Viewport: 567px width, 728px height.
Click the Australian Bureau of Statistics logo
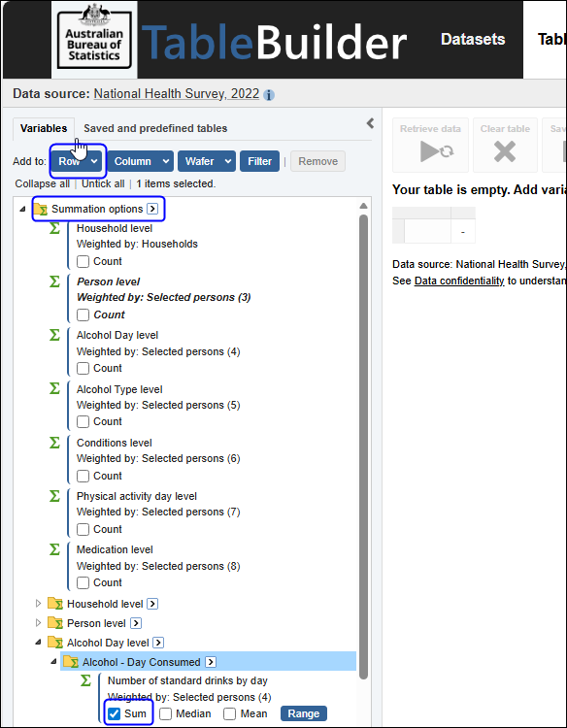click(94, 40)
